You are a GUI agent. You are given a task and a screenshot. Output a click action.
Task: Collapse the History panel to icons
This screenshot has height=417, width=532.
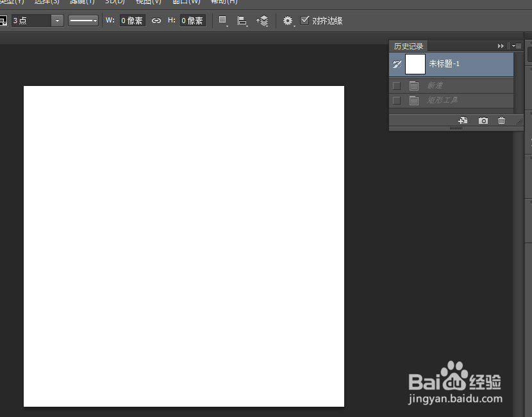click(501, 46)
